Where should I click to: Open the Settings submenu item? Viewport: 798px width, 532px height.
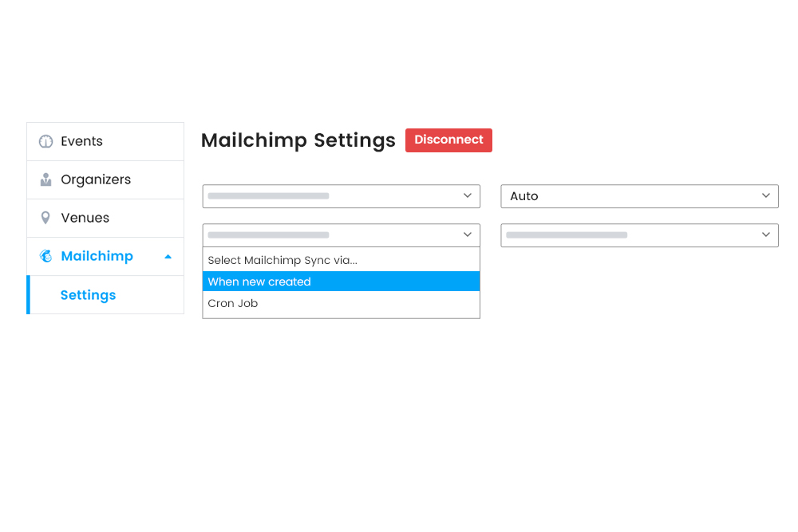(x=88, y=295)
